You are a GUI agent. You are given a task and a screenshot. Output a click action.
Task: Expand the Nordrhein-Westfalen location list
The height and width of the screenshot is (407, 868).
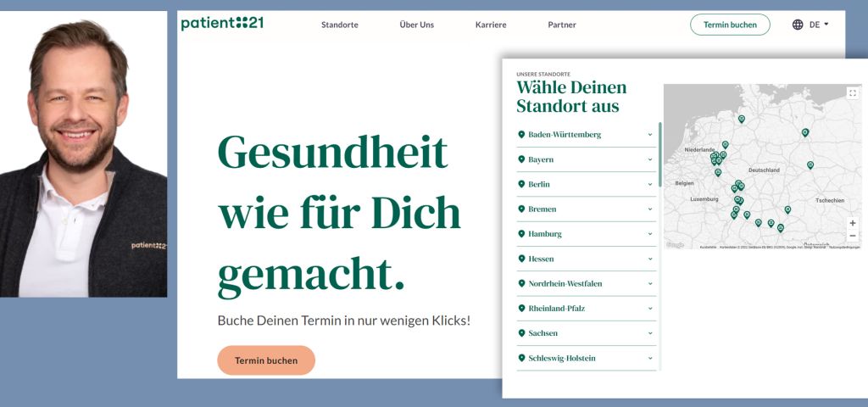tap(650, 283)
